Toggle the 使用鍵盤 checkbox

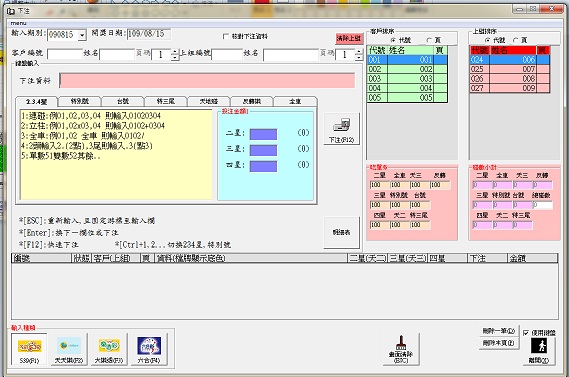coord(526,333)
